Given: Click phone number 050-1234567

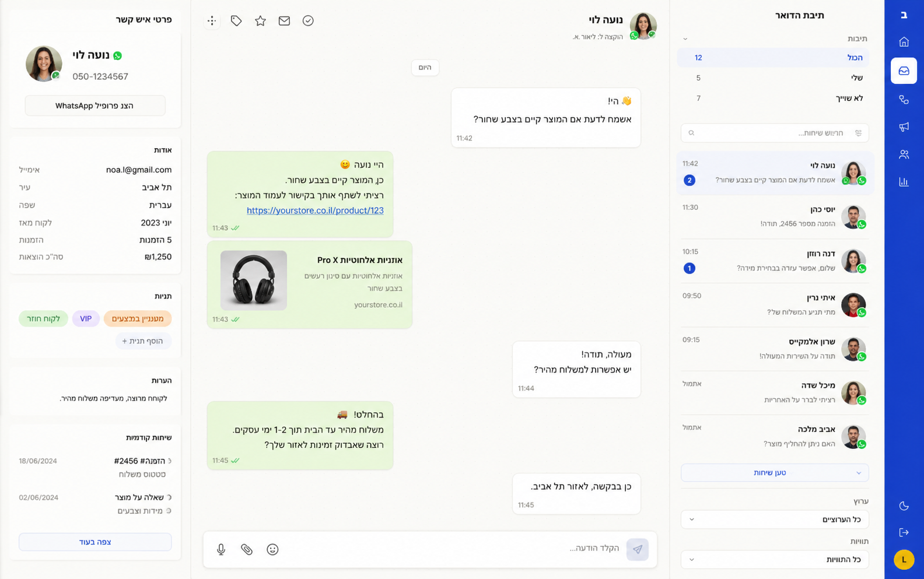Looking at the screenshot, I should point(100,76).
